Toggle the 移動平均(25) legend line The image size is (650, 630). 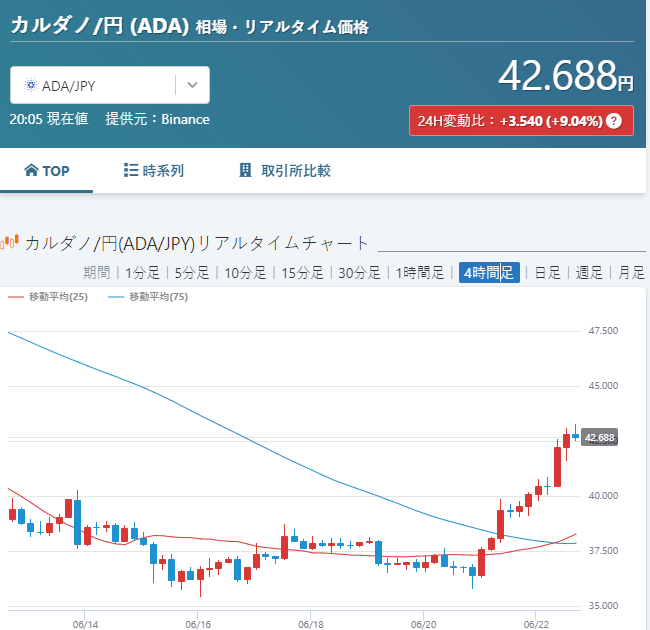click(48, 297)
